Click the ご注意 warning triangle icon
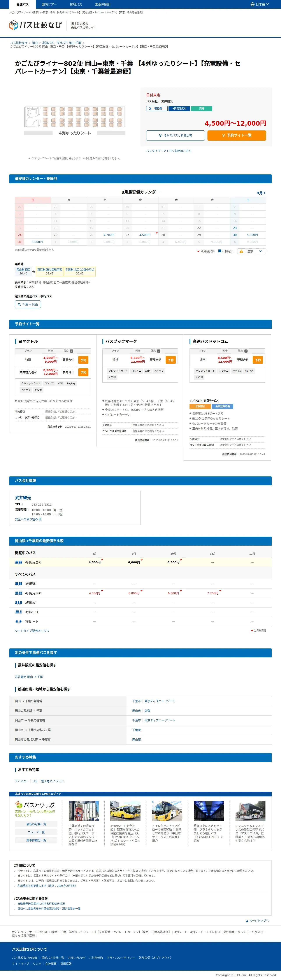The width and height of the screenshot is (281, 980). point(241,251)
